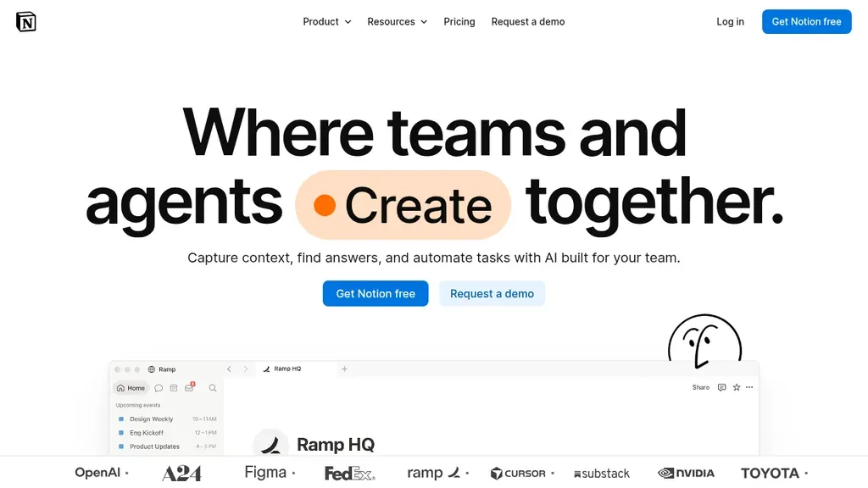
Task: Click the Cursor logo
Action: (x=518, y=473)
